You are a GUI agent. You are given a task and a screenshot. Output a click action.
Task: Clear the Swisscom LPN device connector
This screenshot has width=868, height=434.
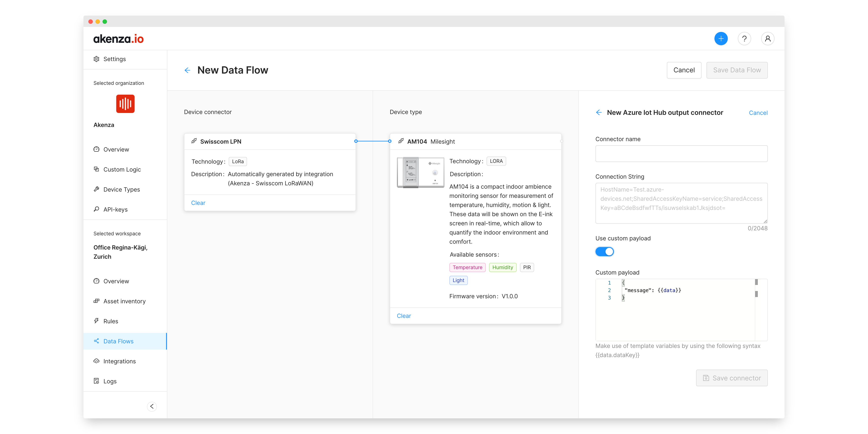tap(198, 203)
